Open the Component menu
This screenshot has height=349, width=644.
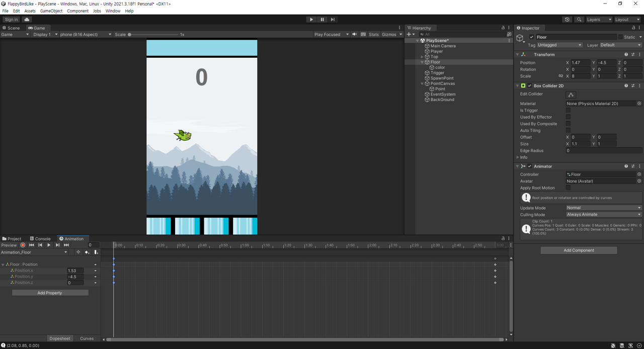click(x=77, y=11)
